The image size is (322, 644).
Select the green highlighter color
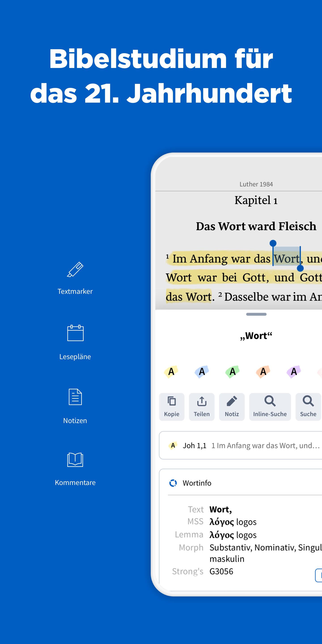coord(233,372)
